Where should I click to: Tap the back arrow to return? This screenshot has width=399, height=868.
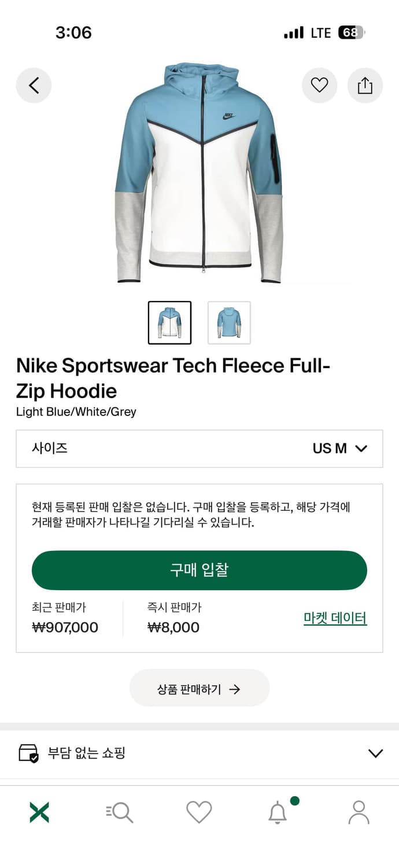[34, 85]
